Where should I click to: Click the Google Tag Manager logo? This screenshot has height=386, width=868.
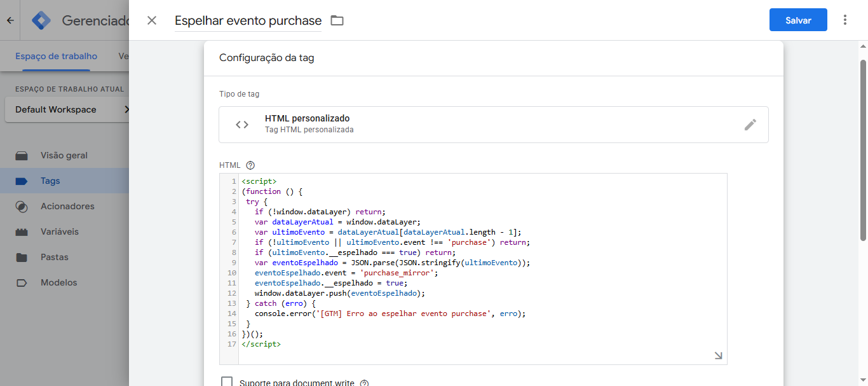pos(42,20)
